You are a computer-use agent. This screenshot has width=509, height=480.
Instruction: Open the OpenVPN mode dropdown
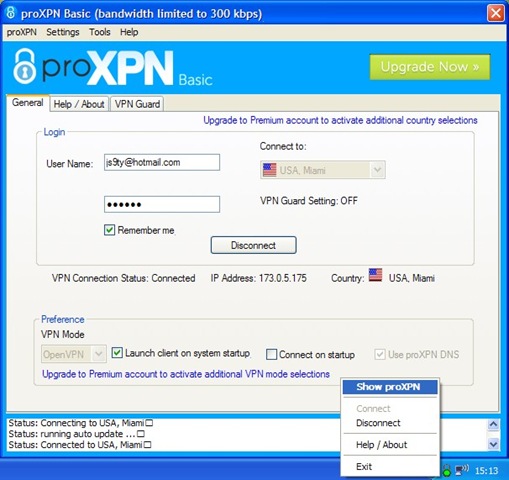pyautogui.click(x=74, y=354)
